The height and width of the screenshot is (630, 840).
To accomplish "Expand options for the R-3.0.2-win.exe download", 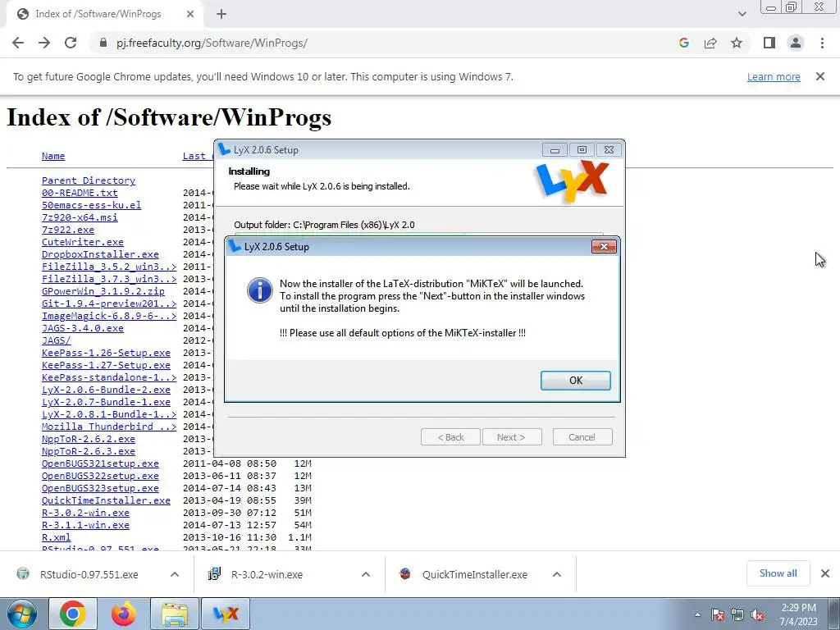I will point(366,574).
